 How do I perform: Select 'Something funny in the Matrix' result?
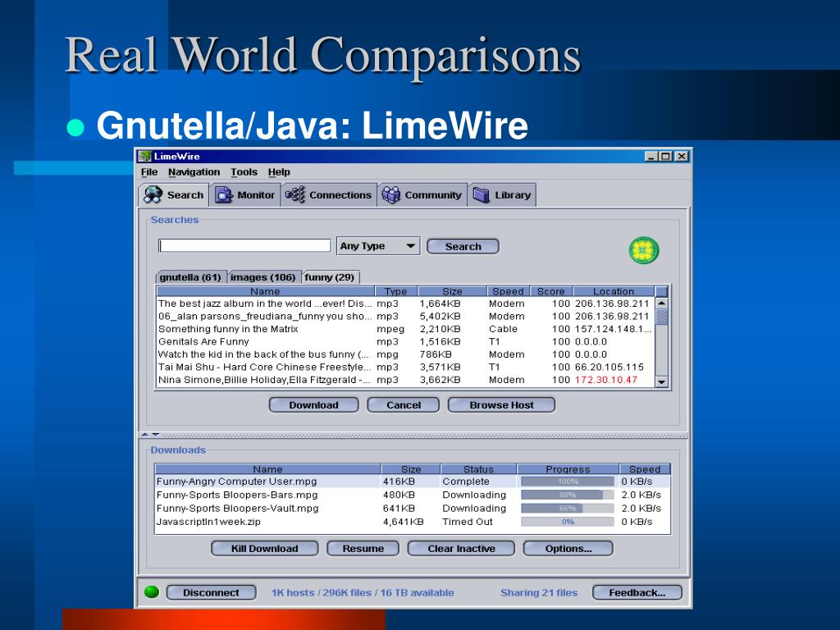(405, 329)
